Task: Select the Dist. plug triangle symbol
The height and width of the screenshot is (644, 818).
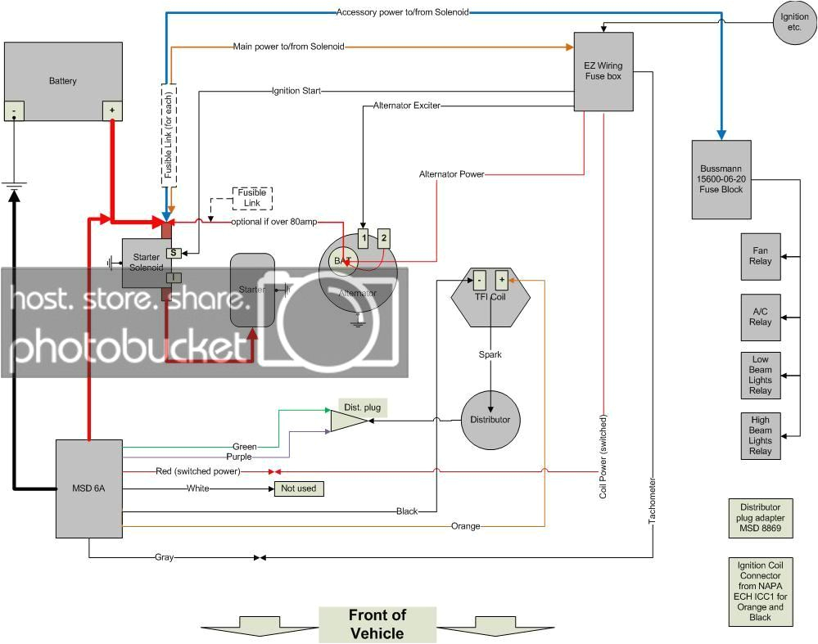Action: pyautogui.click(x=346, y=421)
